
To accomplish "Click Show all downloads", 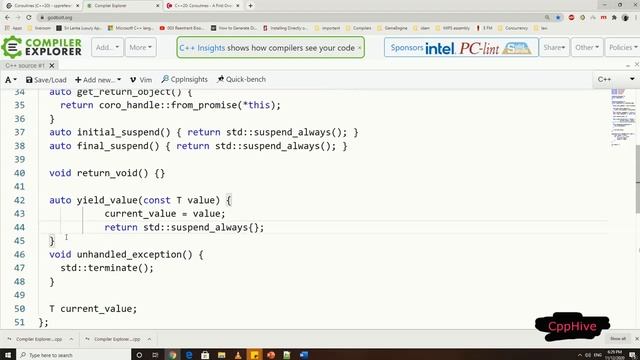I will point(618,339).
